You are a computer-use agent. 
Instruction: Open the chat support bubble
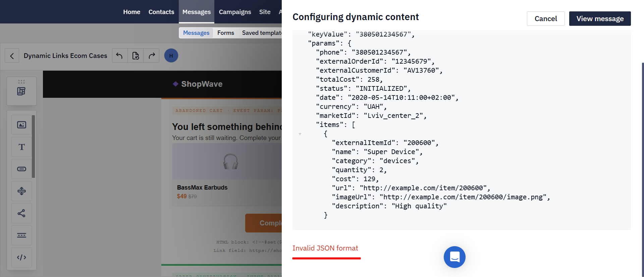[454, 257]
